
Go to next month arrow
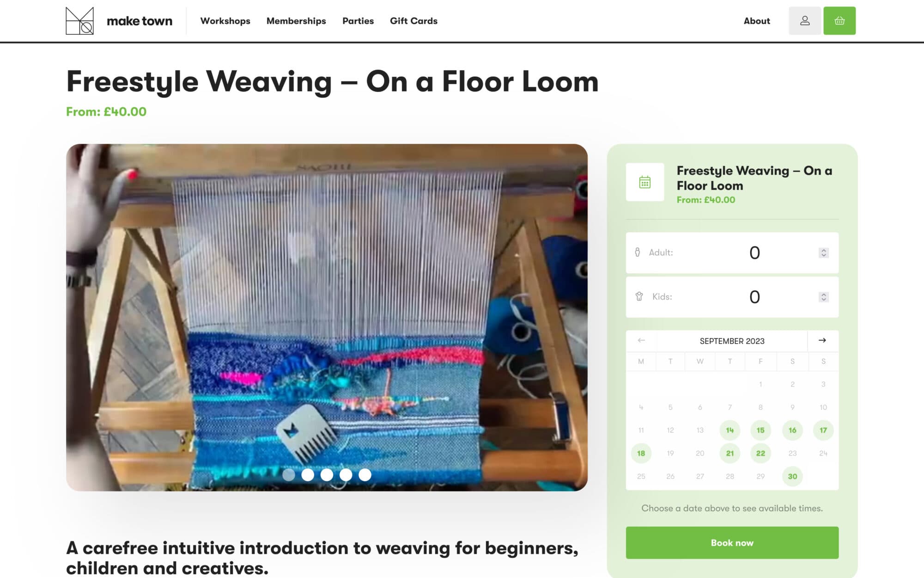pyautogui.click(x=822, y=340)
